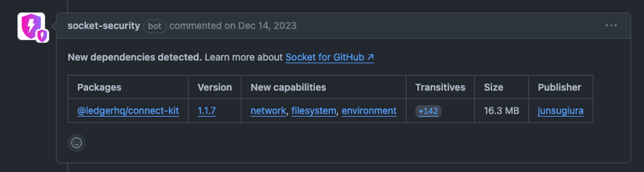Click the Packages column header
The width and height of the screenshot is (644, 172).
99,87
